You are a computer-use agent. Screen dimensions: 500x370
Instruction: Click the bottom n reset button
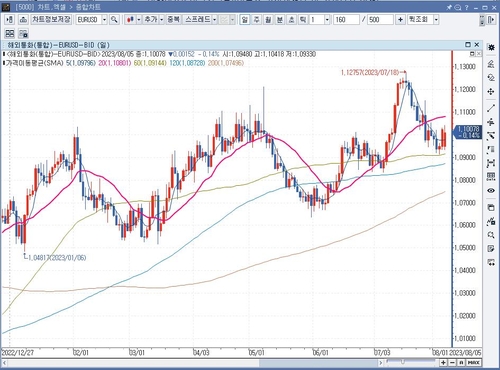pyautogui.click(x=461, y=362)
